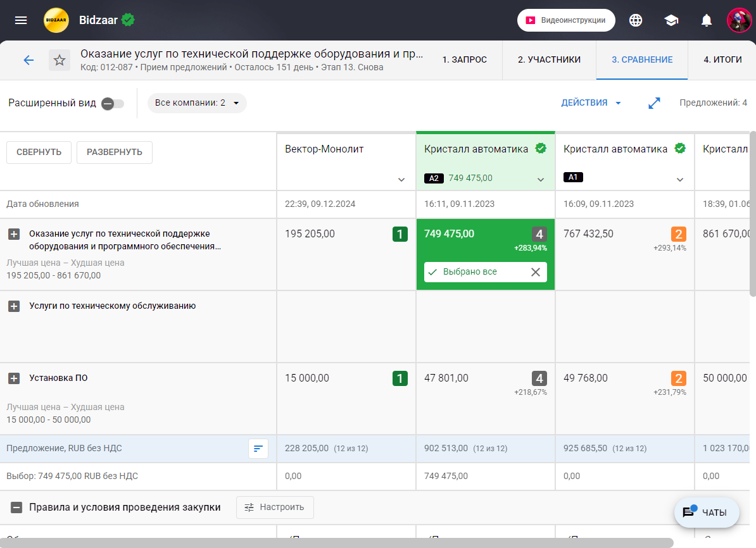The image size is (756, 548).
Task: Click the 'СВЕРНУТЬ' button
Action: (39, 153)
